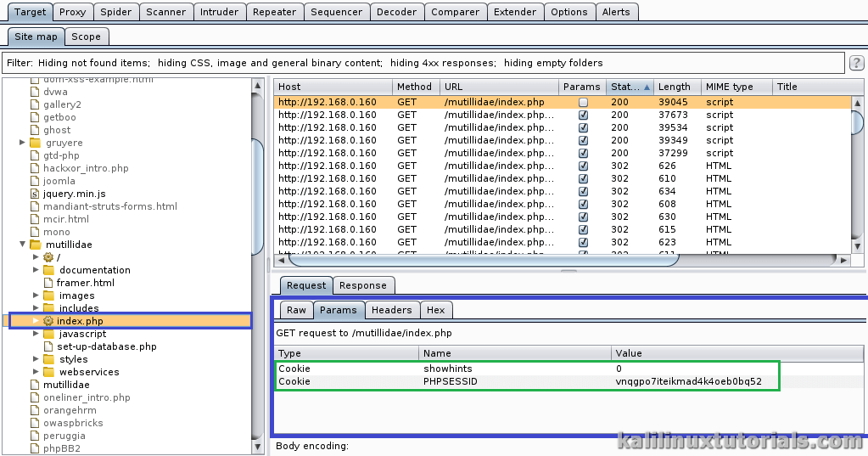Toggle Params checkbox in the 37673-length row
The height and width of the screenshot is (456, 868).
click(583, 115)
